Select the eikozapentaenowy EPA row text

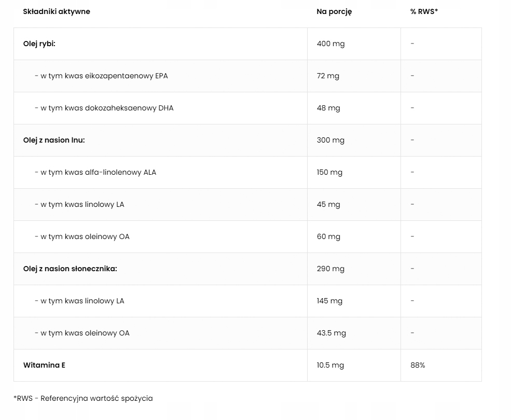coord(101,76)
